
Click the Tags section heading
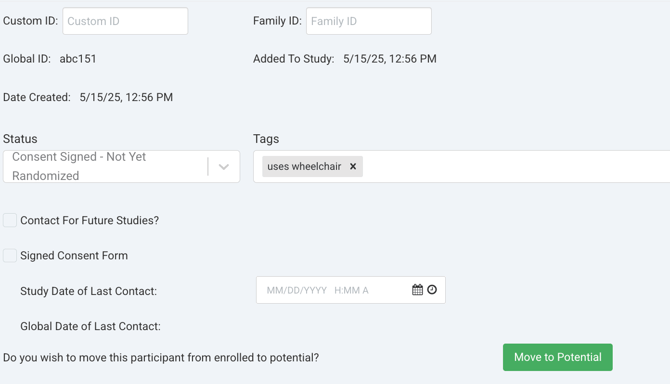266,139
